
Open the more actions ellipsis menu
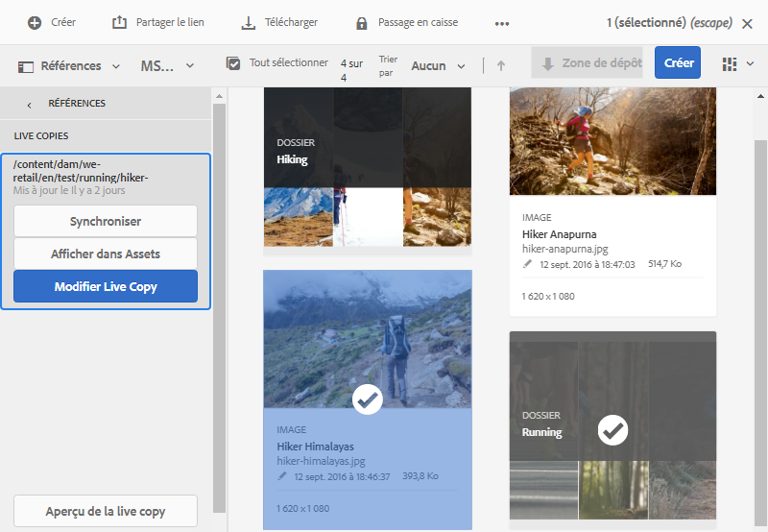coord(502,23)
